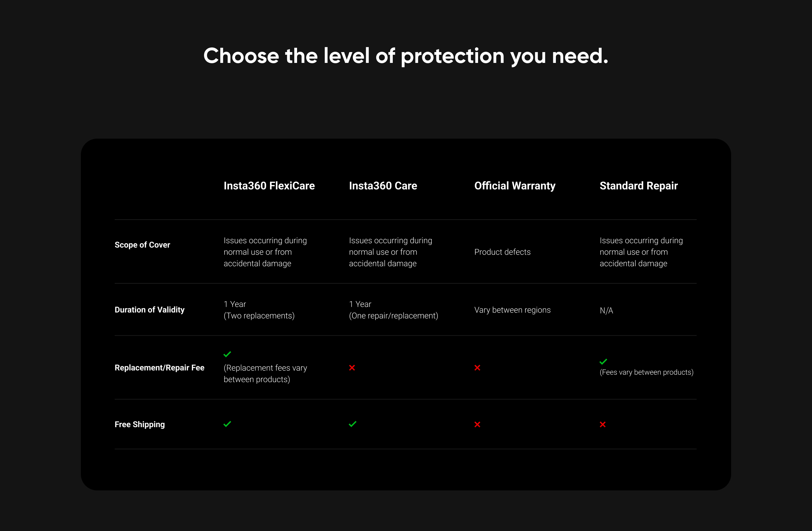Select the Insta360 FlexiCare column header
Viewport: 812px width, 531px height.
point(269,186)
